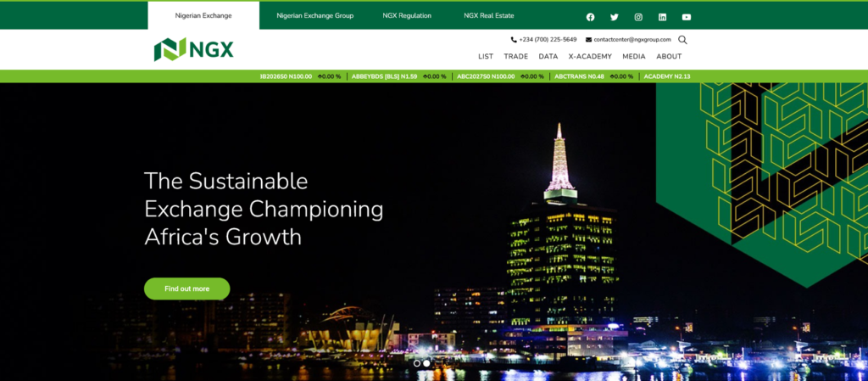Open the LIST menu
This screenshot has width=868, height=381.
[486, 57]
